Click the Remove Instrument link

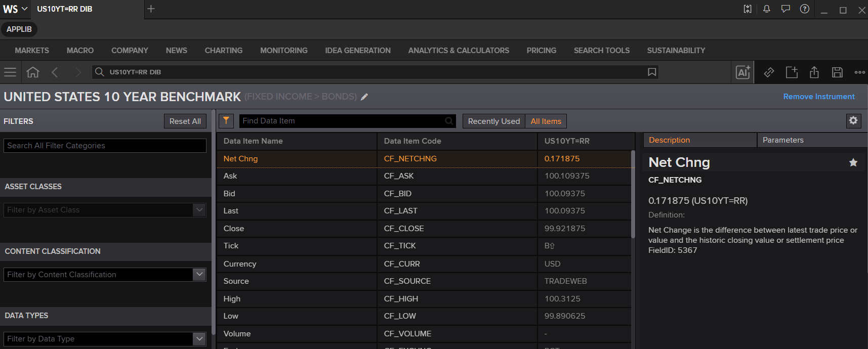coord(819,97)
